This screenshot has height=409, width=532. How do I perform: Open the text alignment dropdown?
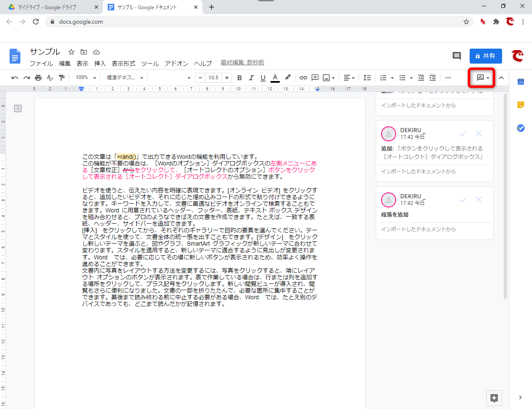click(349, 78)
